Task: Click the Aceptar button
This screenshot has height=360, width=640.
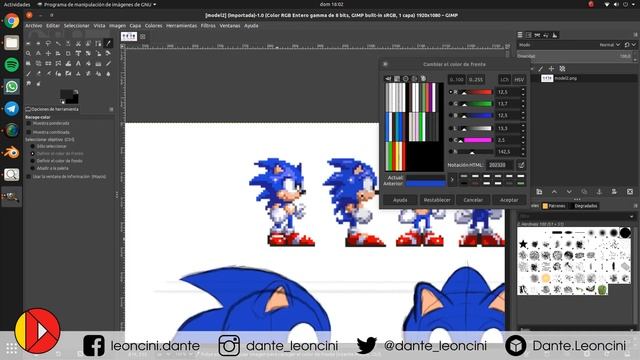Action: pos(509,200)
